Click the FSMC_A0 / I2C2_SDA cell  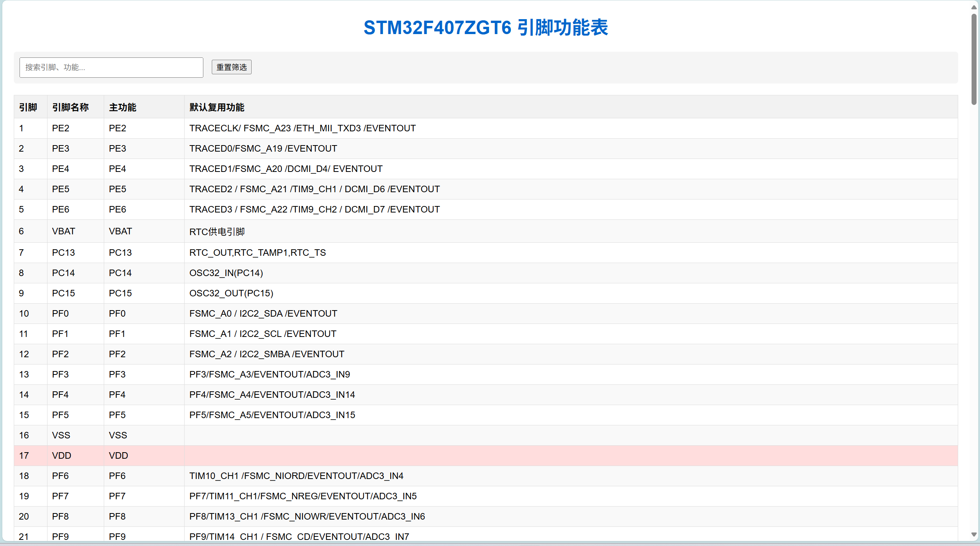point(571,314)
